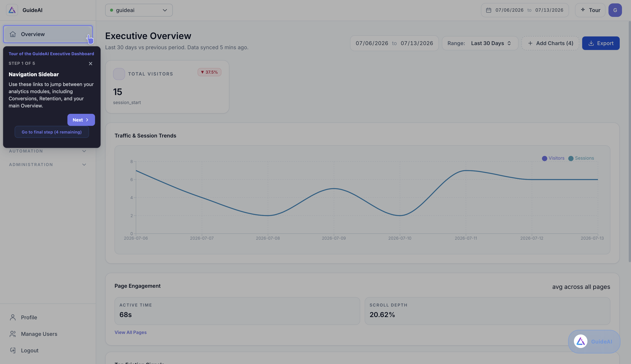Click Next in the tour popup

(81, 120)
